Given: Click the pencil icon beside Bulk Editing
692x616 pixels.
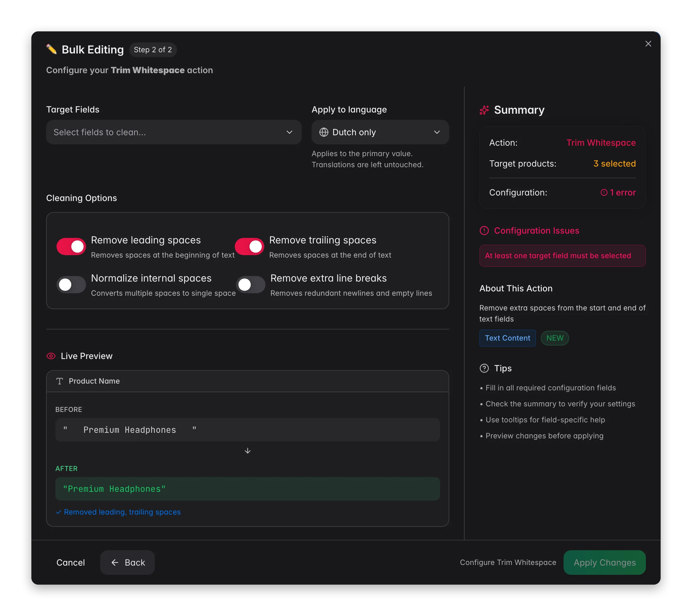Looking at the screenshot, I should [51, 49].
